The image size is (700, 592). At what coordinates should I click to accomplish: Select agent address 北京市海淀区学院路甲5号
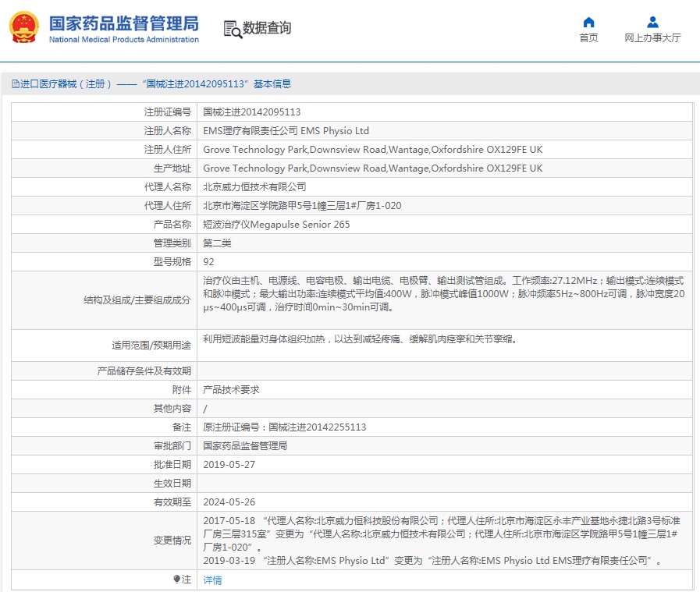302,206
